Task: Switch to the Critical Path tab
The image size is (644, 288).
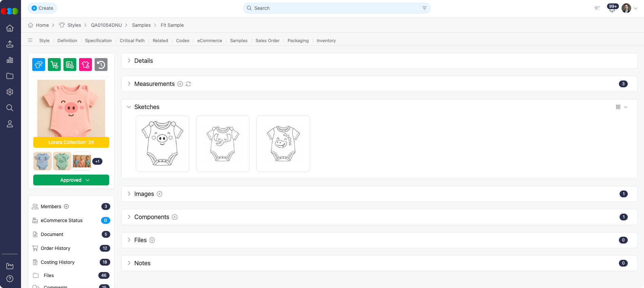Action: [x=132, y=40]
